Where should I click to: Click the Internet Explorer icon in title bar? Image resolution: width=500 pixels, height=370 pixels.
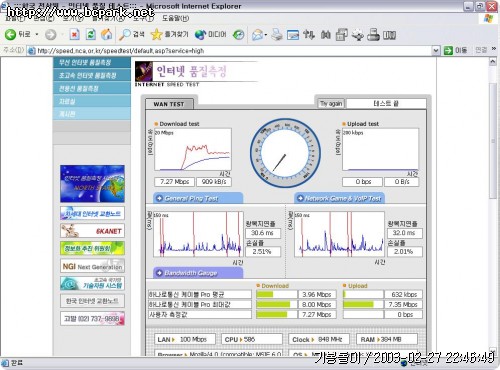point(3,6)
